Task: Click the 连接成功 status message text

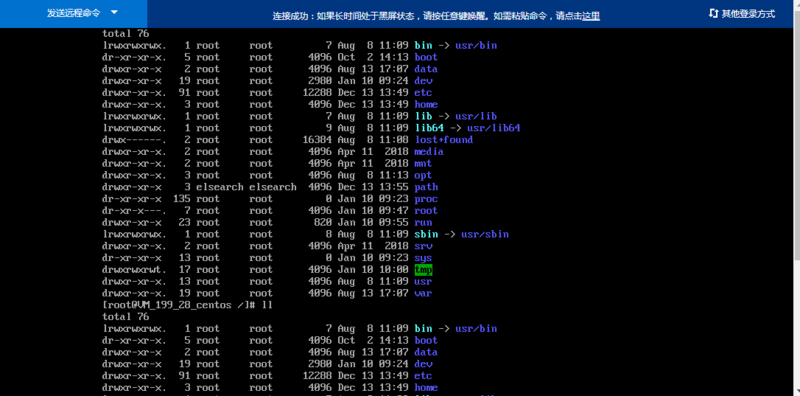Action: [x=436, y=16]
